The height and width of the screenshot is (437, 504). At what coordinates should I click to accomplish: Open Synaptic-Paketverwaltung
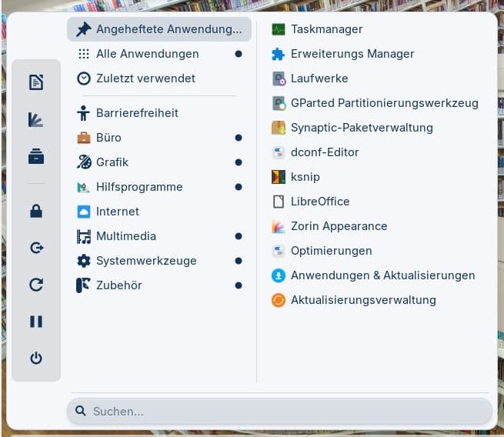coord(362,128)
